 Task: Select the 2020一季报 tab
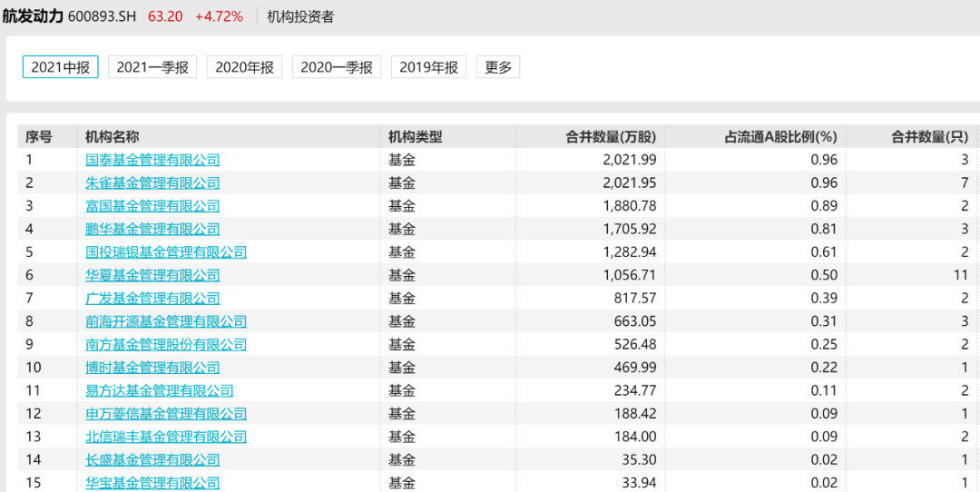click(x=337, y=67)
